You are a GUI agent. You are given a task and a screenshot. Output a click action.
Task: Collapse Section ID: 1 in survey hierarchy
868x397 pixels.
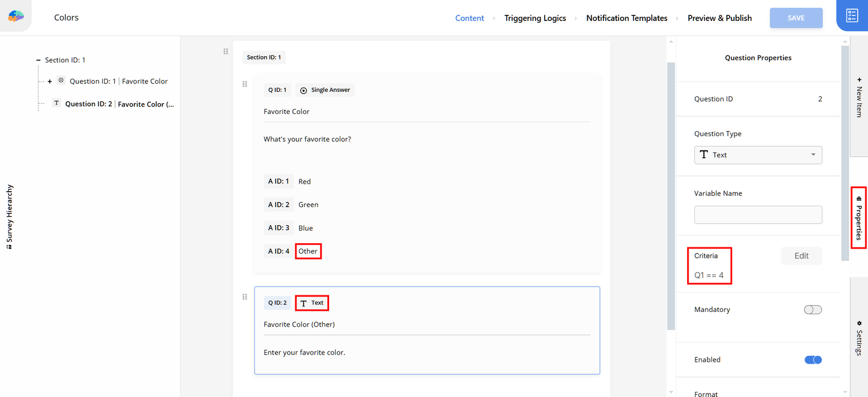38,60
